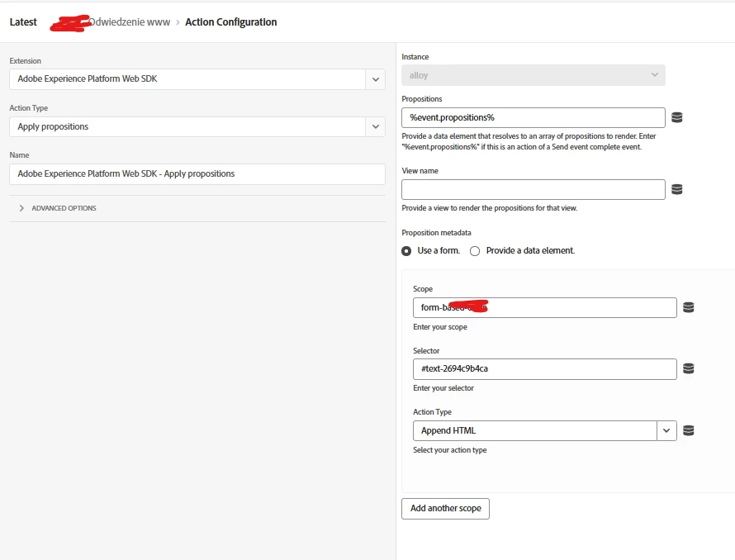
Task: Click 'Enter your selector' help text
Action: (443, 388)
